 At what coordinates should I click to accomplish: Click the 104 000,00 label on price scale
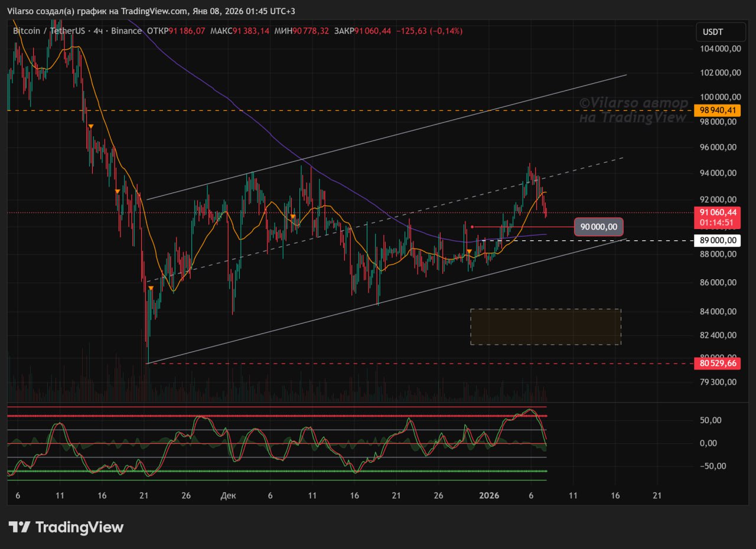[718, 50]
